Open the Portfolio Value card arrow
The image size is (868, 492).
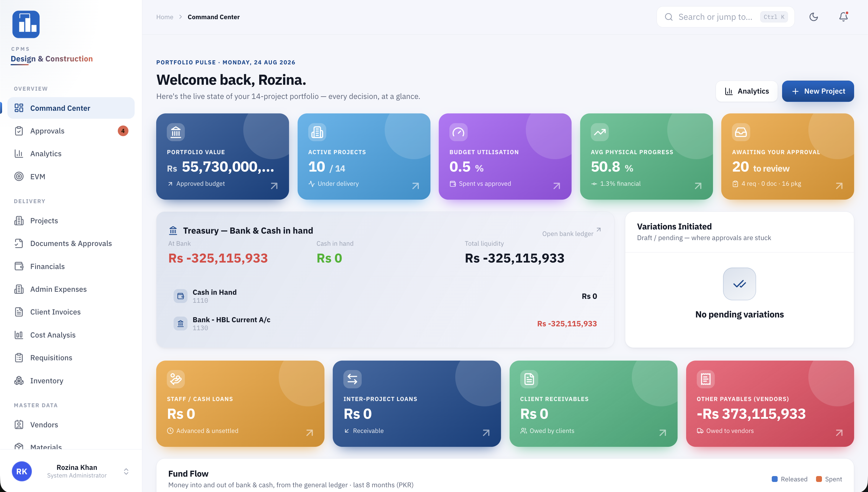click(x=274, y=186)
